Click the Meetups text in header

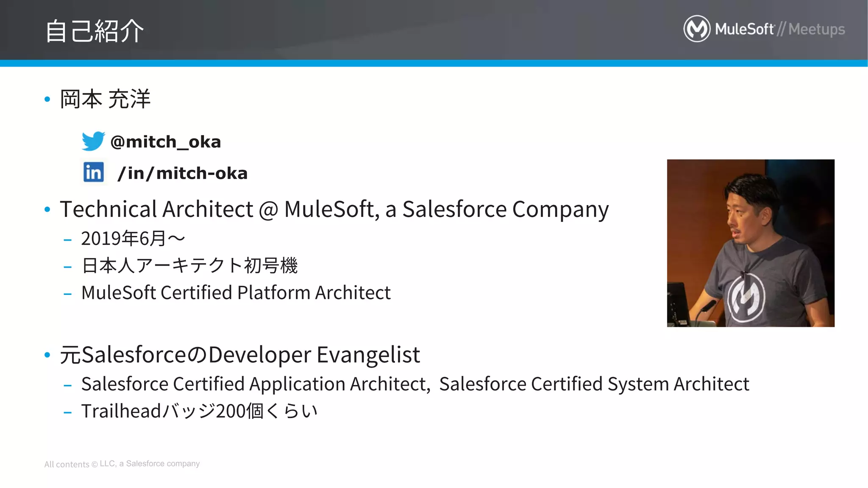click(x=817, y=30)
